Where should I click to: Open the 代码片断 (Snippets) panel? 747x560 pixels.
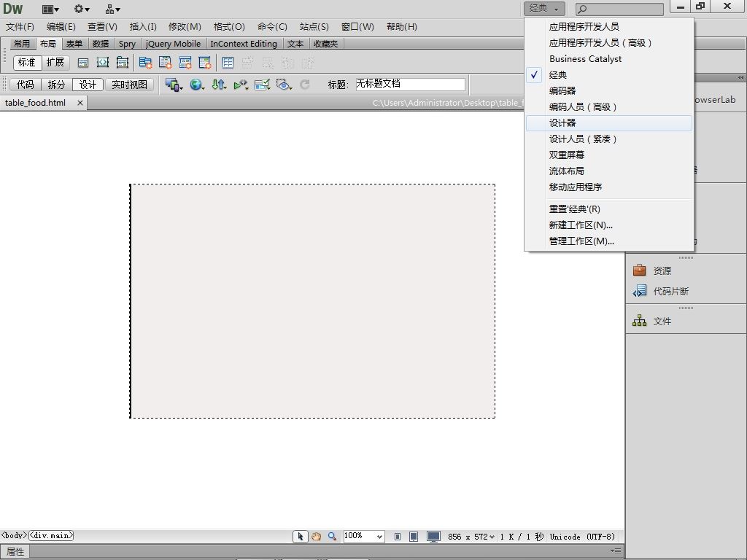point(670,291)
